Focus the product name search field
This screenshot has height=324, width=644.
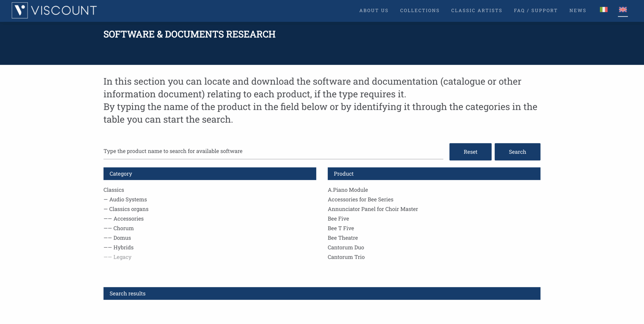pyautogui.click(x=273, y=151)
